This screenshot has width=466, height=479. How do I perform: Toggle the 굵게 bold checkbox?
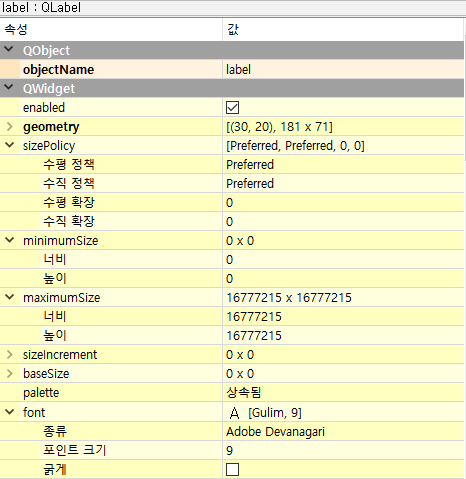point(232,469)
